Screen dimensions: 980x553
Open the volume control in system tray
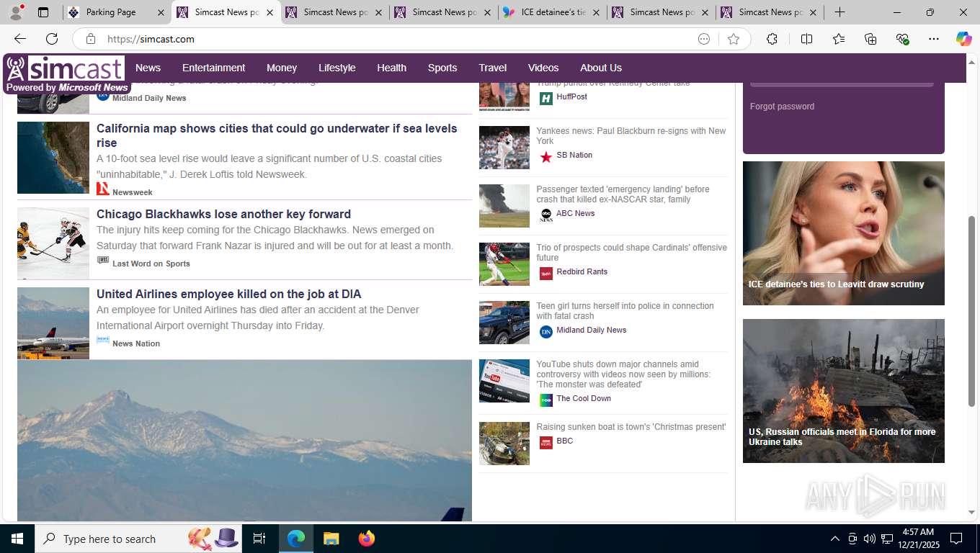click(869, 539)
